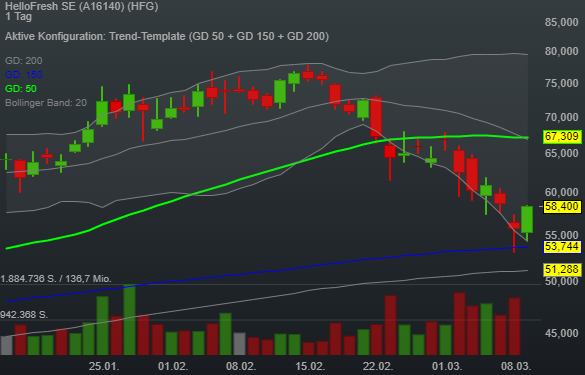585x375 pixels.
Task: Click the 'Bollinger Band: 20' legend entry
Action: click(x=46, y=103)
